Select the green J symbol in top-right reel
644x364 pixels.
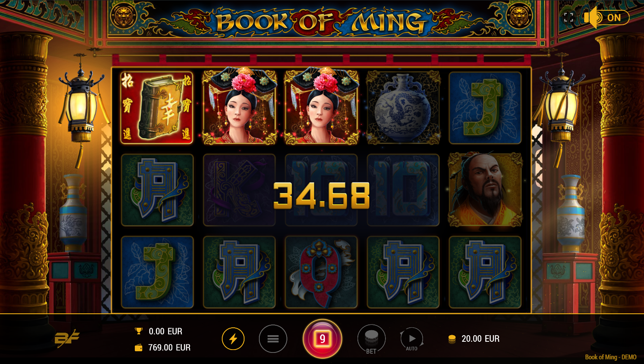pos(485,108)
